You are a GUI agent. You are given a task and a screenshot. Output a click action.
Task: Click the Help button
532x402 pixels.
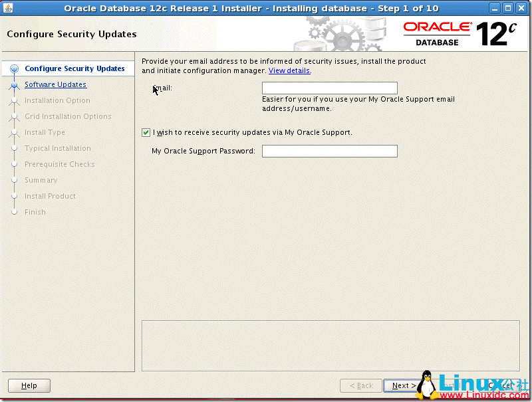pos(29,385)
